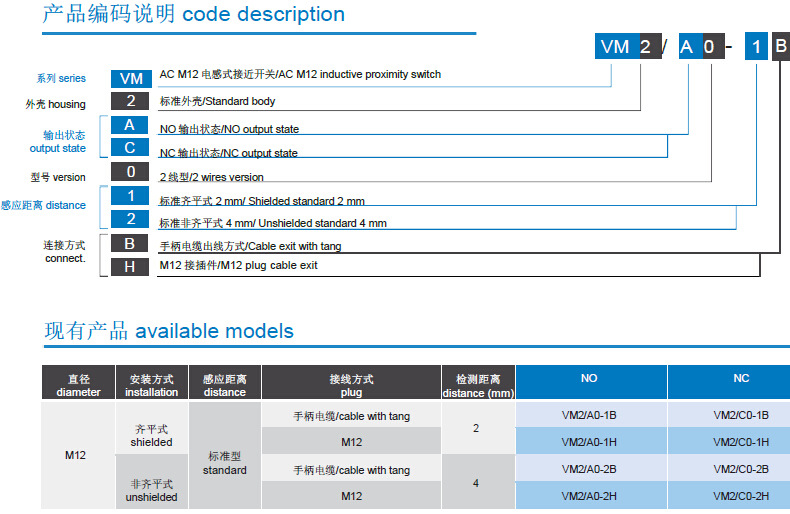This screenshot has height=514, width=790.
Task: Open model VM2/A0-1B
Action: (x=590, y=415)
